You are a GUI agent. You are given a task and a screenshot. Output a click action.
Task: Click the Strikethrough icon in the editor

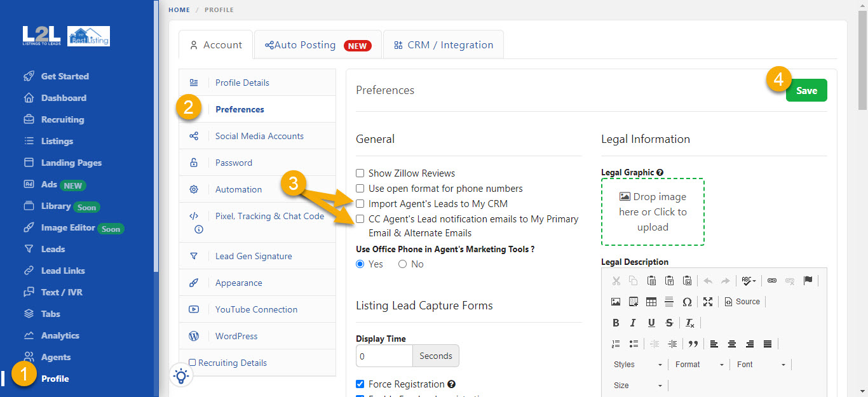[x=669, y=323]
